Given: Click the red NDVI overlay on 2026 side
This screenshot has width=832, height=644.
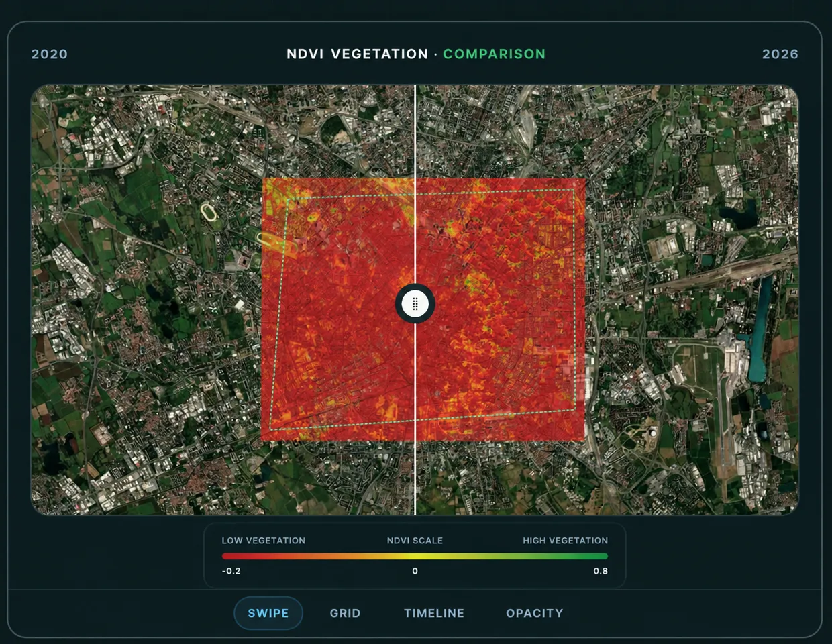Looking at the screenshot, I should point(501,309).
